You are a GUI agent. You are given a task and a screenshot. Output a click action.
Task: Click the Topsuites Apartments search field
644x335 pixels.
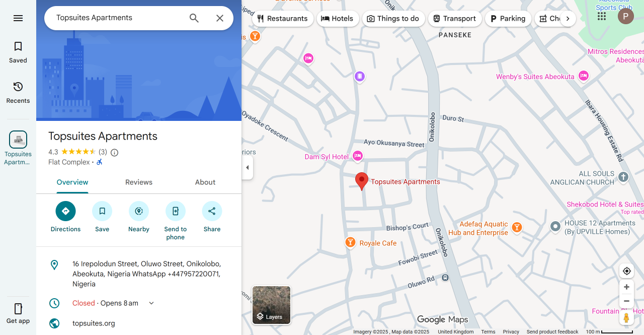click(x=118, y=18)
